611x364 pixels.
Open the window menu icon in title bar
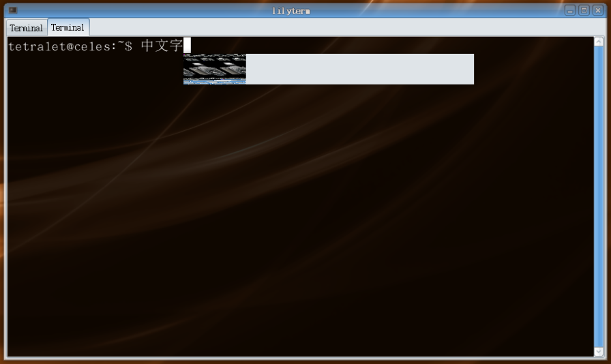[x=12, y=10]
